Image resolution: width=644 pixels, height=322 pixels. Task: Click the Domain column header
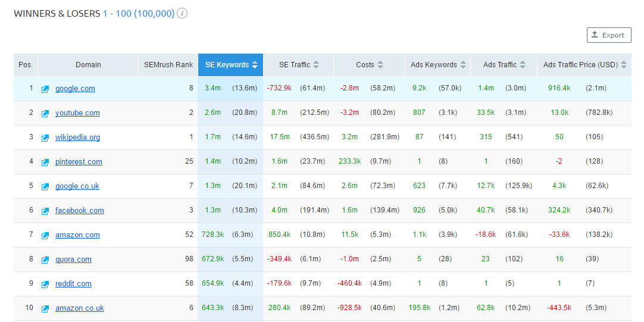pyautogui.click(x=88, y=65)
